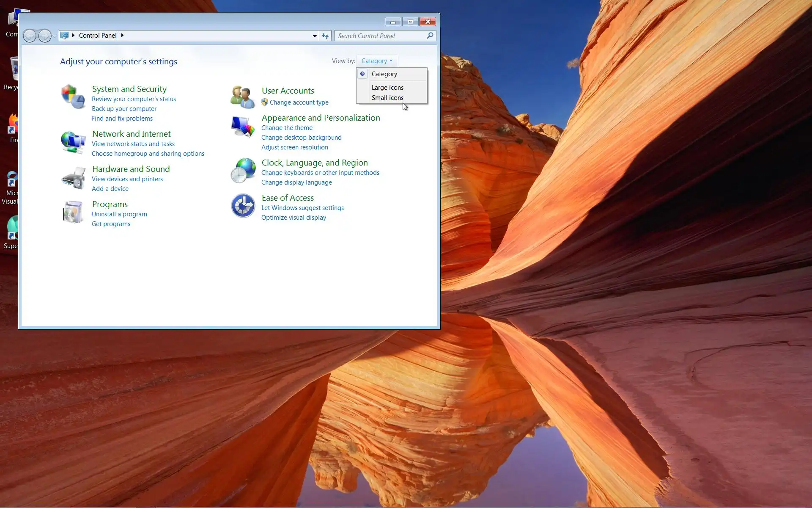812x508 pixels.
Task: Open Adjust screen resolution link
Action: pyautogui.click(x=294, y=147)
